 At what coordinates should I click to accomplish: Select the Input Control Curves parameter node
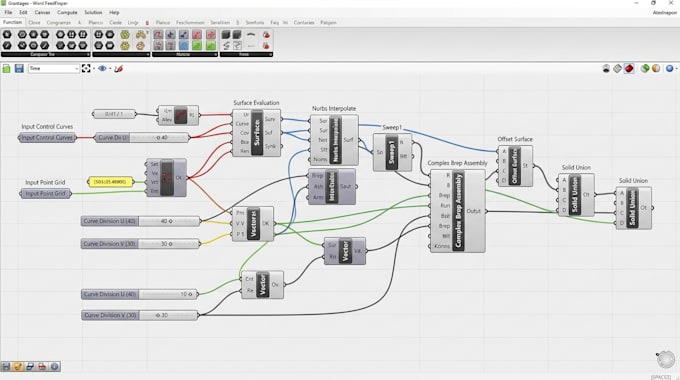pos(47,138)
